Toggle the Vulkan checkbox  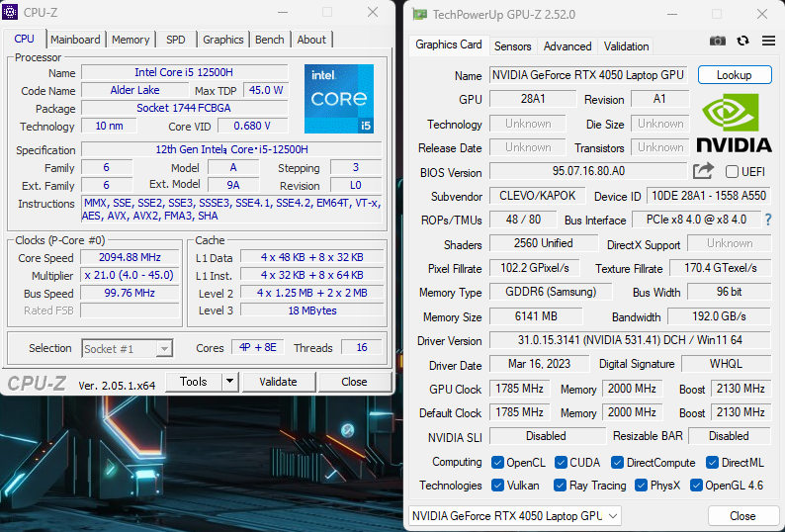coord(497,485)
